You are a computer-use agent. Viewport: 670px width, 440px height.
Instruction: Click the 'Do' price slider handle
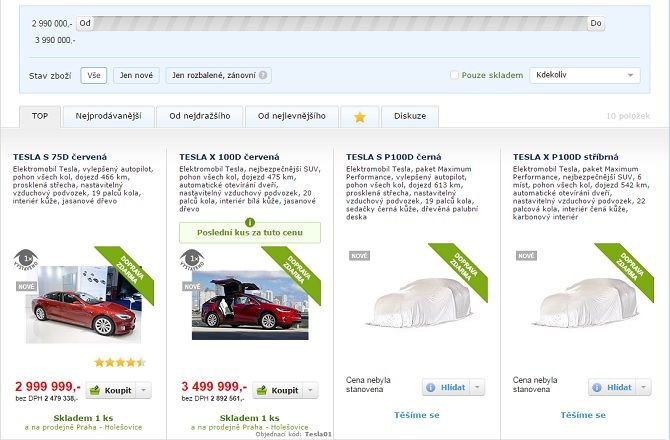coord(596,22)
